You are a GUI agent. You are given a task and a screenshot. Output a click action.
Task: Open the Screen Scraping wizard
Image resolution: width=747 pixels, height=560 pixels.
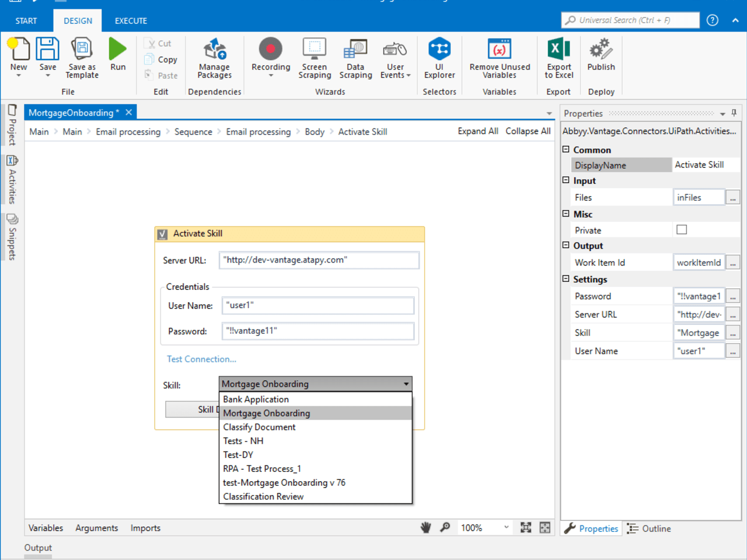click(315, 57)
